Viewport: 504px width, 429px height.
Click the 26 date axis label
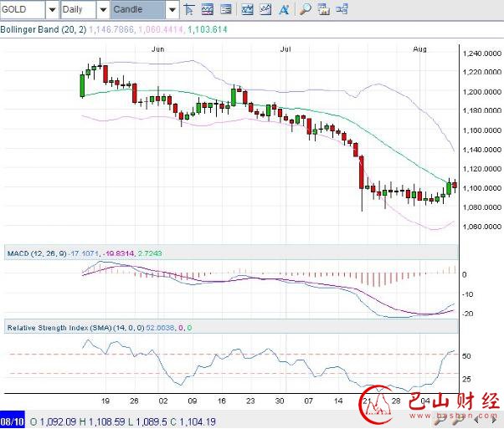tap(134, 401)
